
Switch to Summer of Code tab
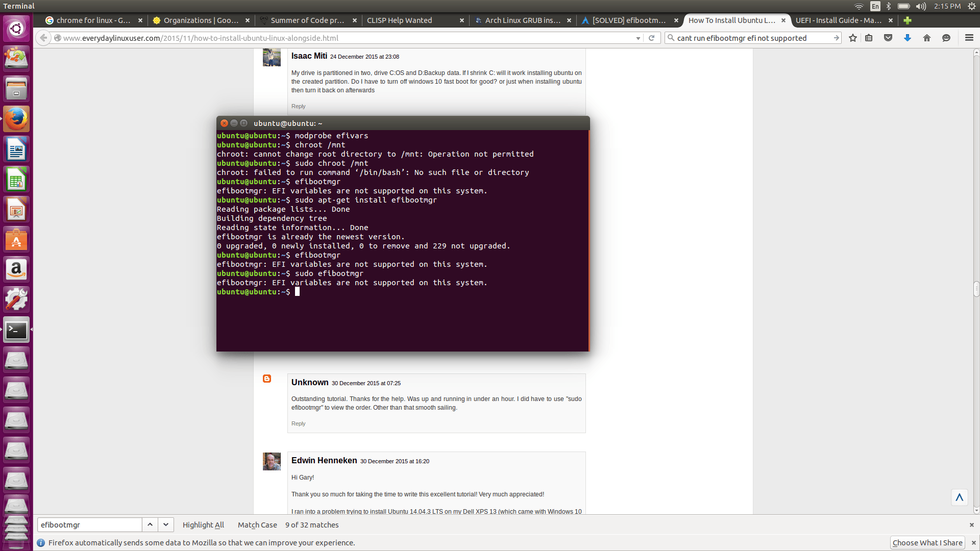click(308, 20)
